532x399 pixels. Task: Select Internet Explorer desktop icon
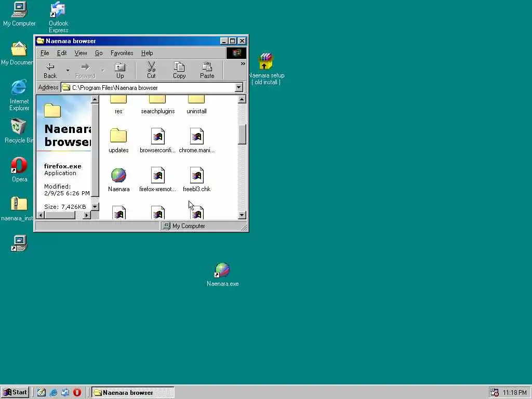pyautogui.click(x=19, y=96)
